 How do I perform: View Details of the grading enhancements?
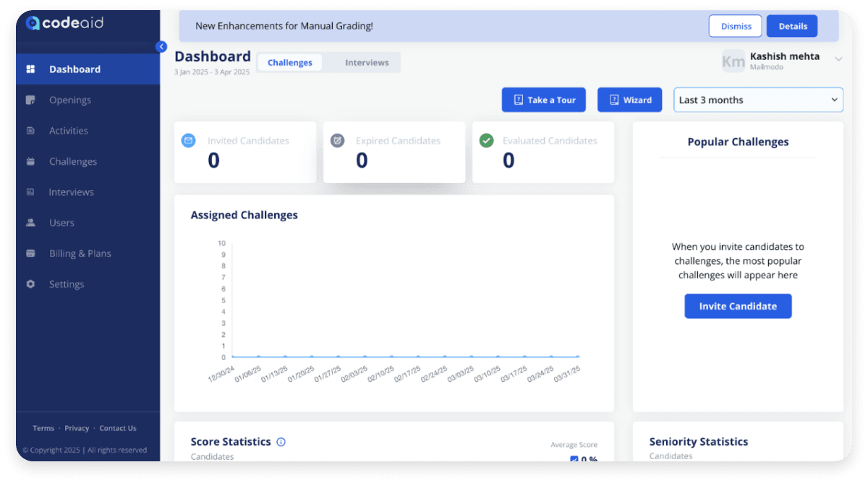click(x=793, y=26)
